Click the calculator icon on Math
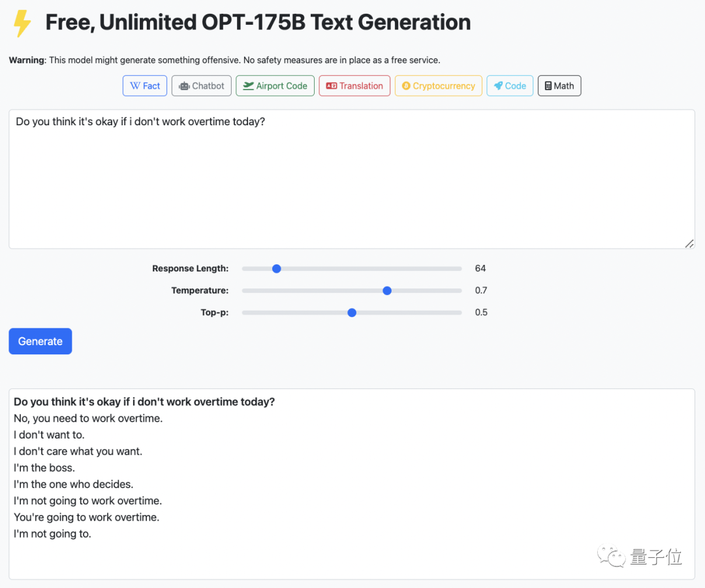Viewport: 705px width, 588px height. pyautogui.click(x=548, y=86)
